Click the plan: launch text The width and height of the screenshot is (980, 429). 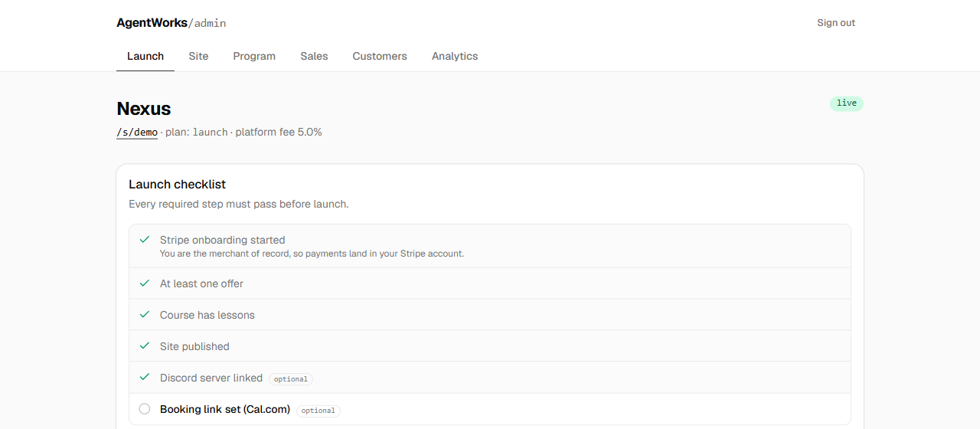(197, 132)
